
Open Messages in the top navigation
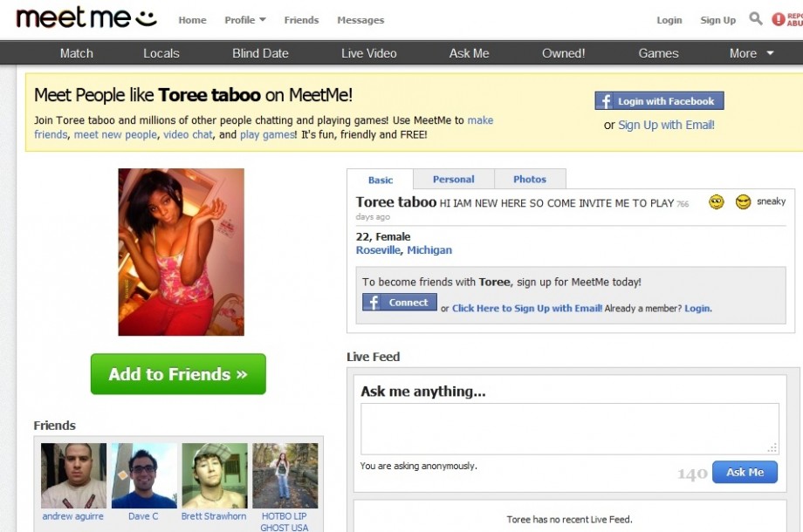tap(360, 20)
